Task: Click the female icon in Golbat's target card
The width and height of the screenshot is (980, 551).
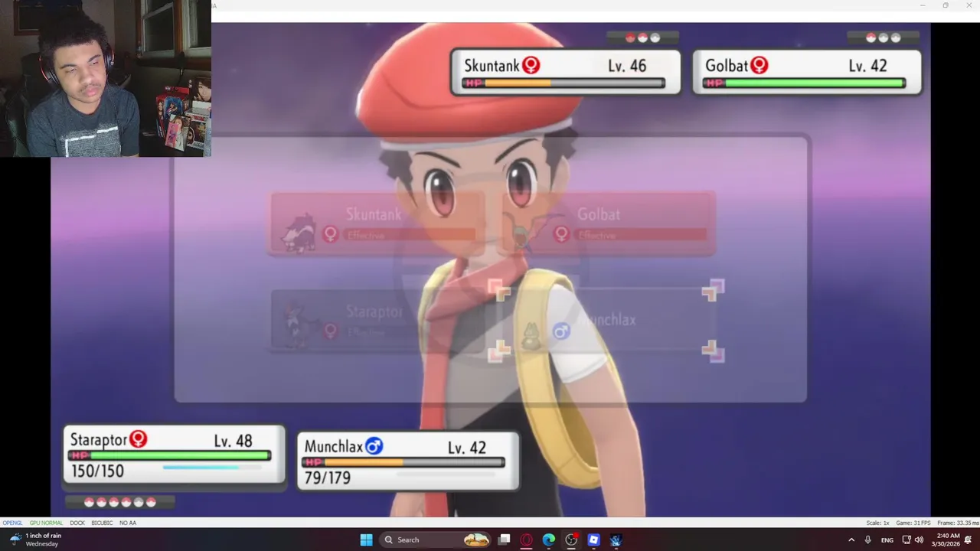Action: (561, 233)
